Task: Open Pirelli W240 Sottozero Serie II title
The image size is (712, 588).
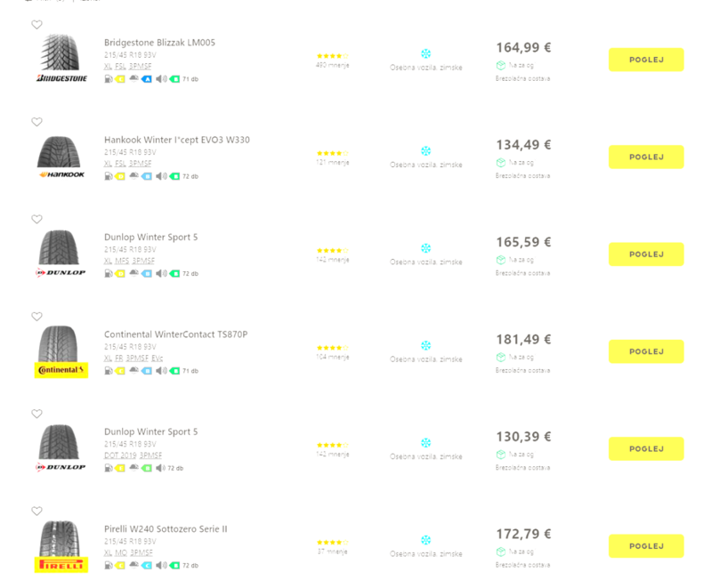Action: [165, 528]
